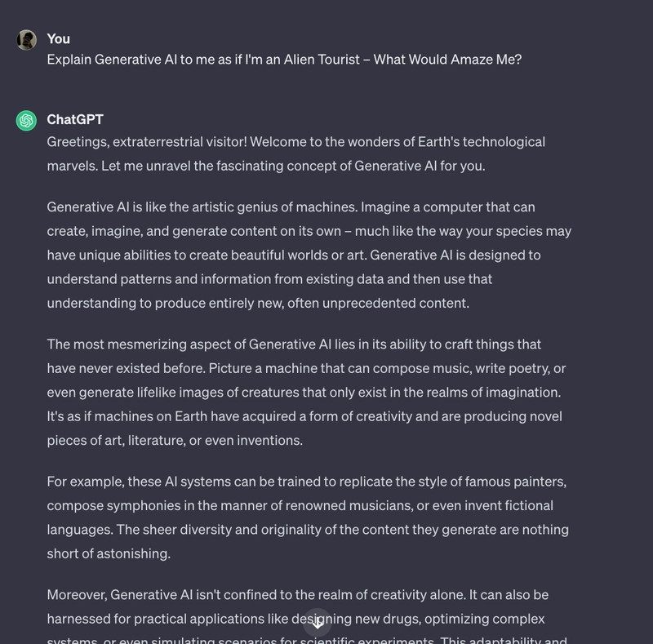The image size is (653, 644).
Task: Click the line "short of astonishing."
Action: [x=109, y=553]
